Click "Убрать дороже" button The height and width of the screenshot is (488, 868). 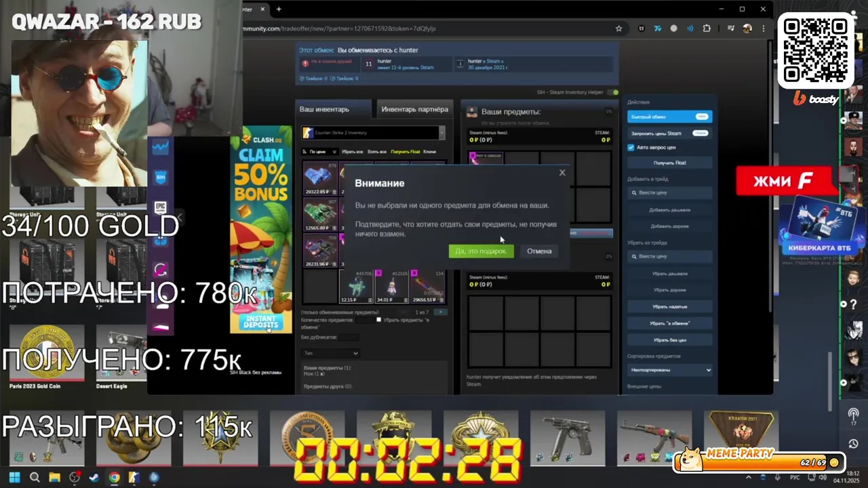[x=669, y=289]
